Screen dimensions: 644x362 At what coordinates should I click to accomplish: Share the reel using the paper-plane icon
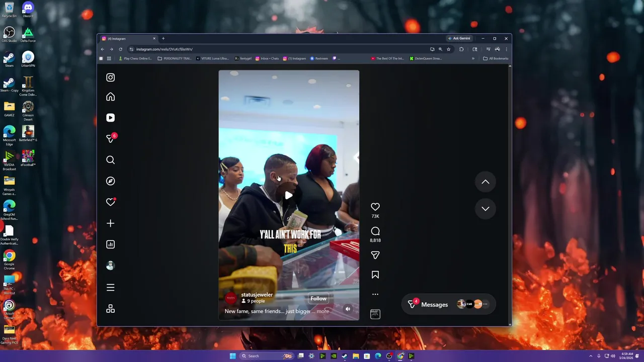click(x=375, y=255)
